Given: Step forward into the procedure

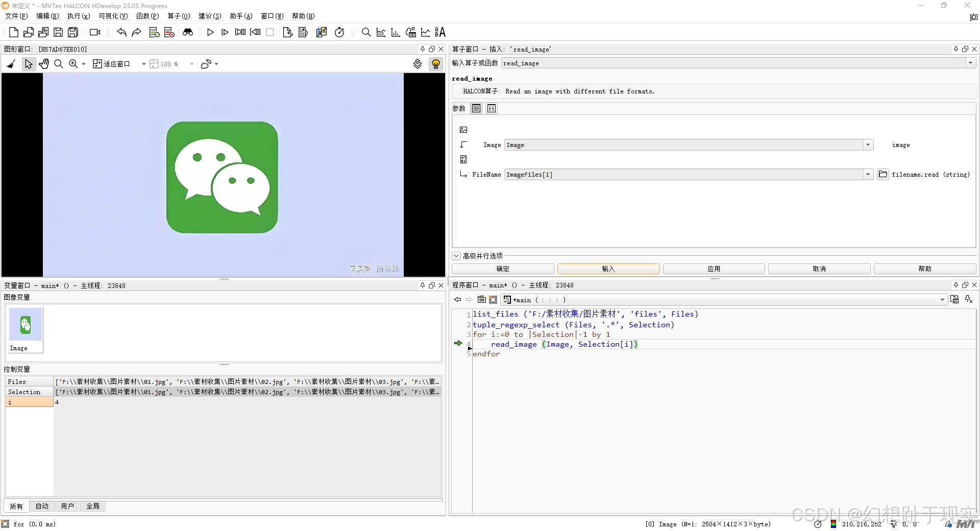Looking at the screenshot, I should [x=240, y=32].
